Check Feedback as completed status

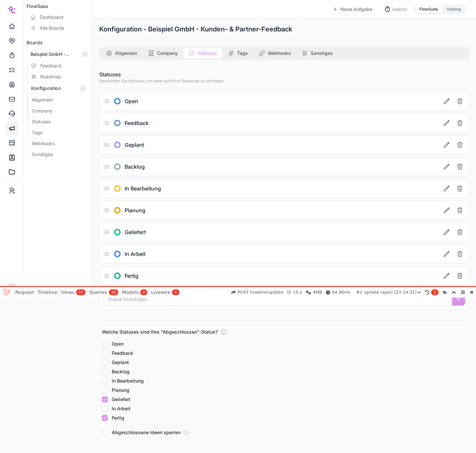click(x=105, y=353)
